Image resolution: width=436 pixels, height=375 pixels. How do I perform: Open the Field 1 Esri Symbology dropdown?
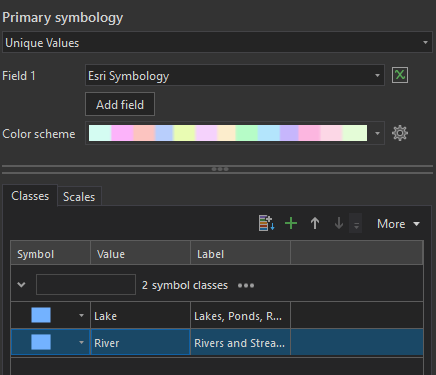tap(235, 75)
